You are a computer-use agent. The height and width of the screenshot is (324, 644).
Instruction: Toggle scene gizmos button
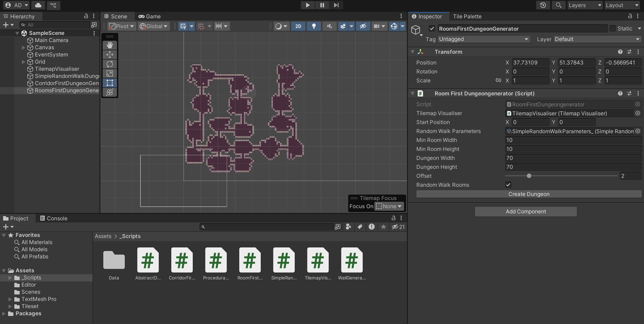(x=394, y=26)
